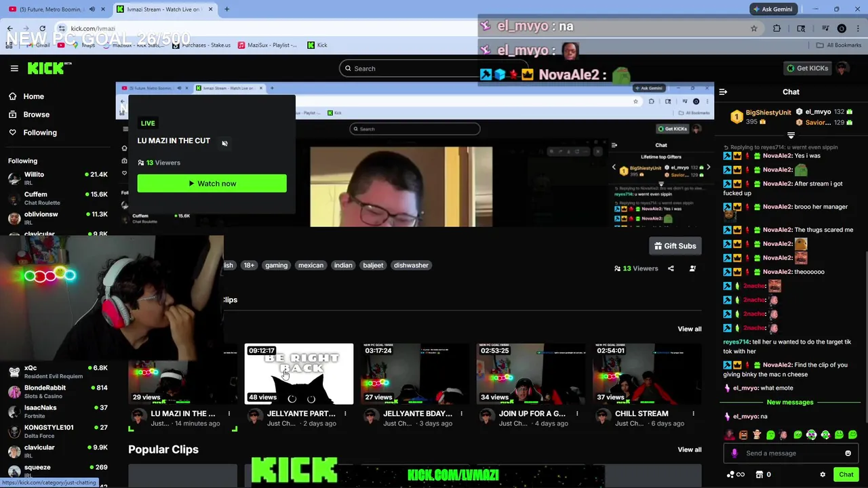The width and height of the screenshot is (868, 488).
Task: Select the dishwasher tag
Action: pyautogui.click(x=411, y=266)
